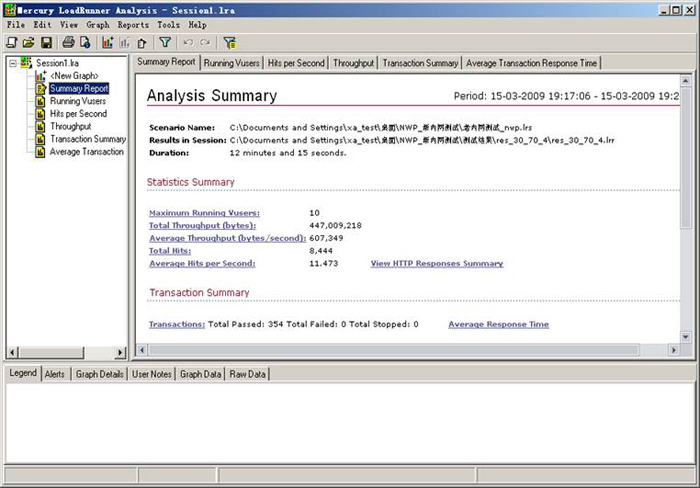
Task: Click the Add New Graph toolbar icon
Action: 108,42
